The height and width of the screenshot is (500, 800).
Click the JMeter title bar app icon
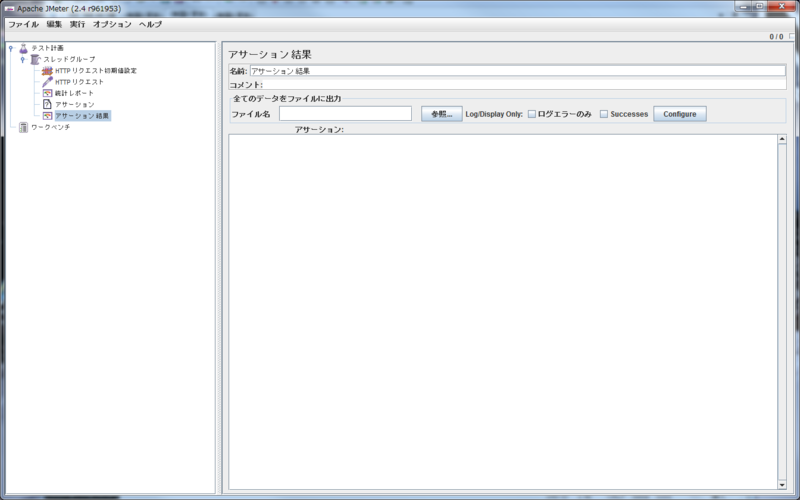click(x=9, y=9)
